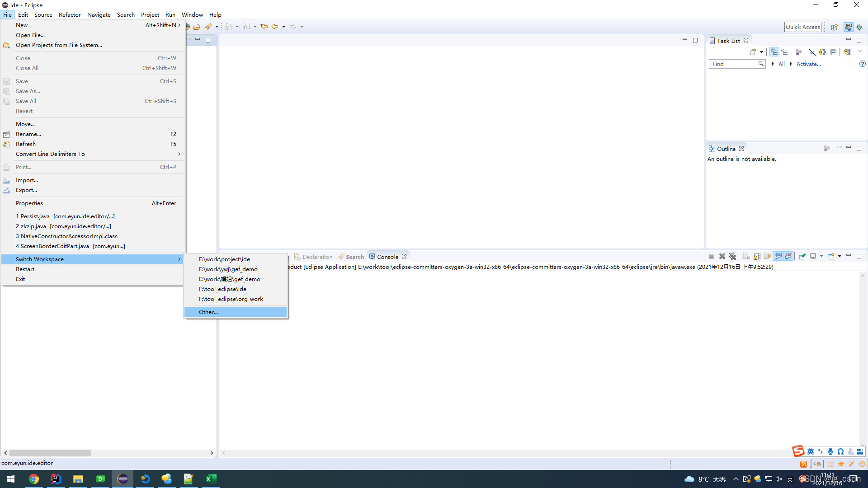Viewport: 868px width, 488px height.
Task: Click Focus on Workweek icon
Action: [x=798, y=52]
